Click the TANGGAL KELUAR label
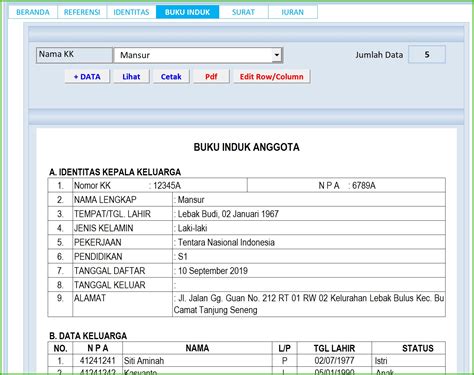The image size is (474, 375). pos(110,285)
